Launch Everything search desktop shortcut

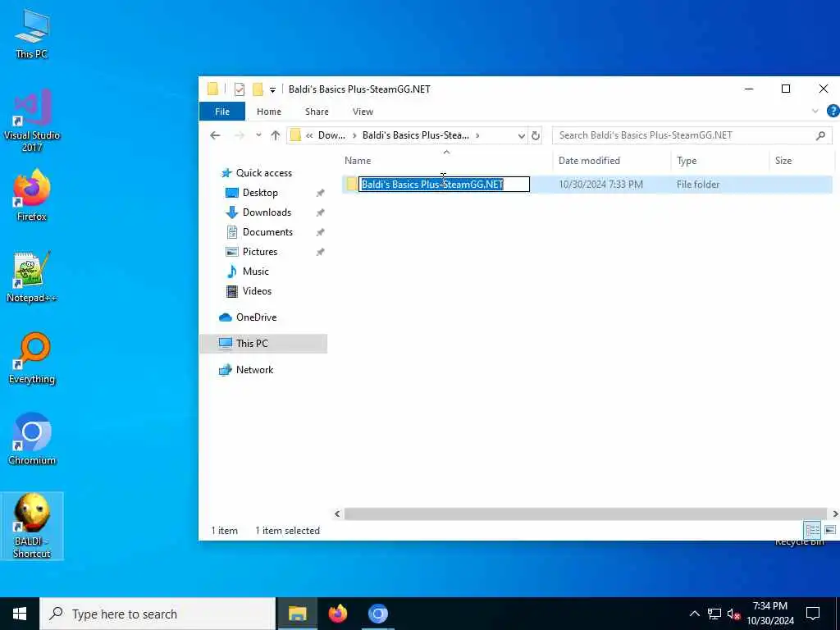pos(32,358)
